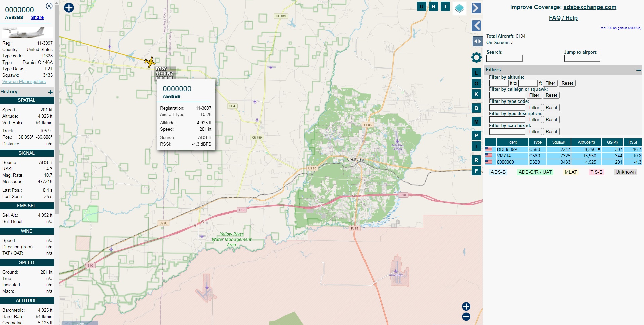Select the DDFI5899 aircraft row

tap(563, 149)
